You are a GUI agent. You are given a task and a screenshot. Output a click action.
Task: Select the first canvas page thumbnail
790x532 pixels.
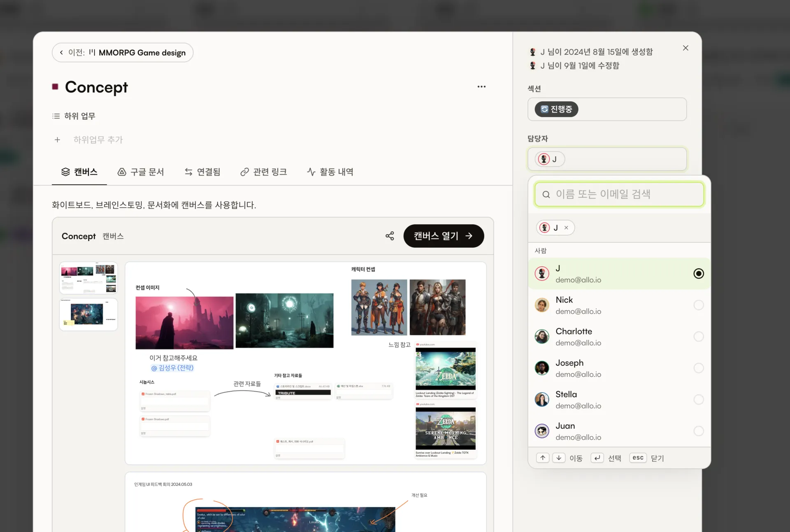point(88,278)
